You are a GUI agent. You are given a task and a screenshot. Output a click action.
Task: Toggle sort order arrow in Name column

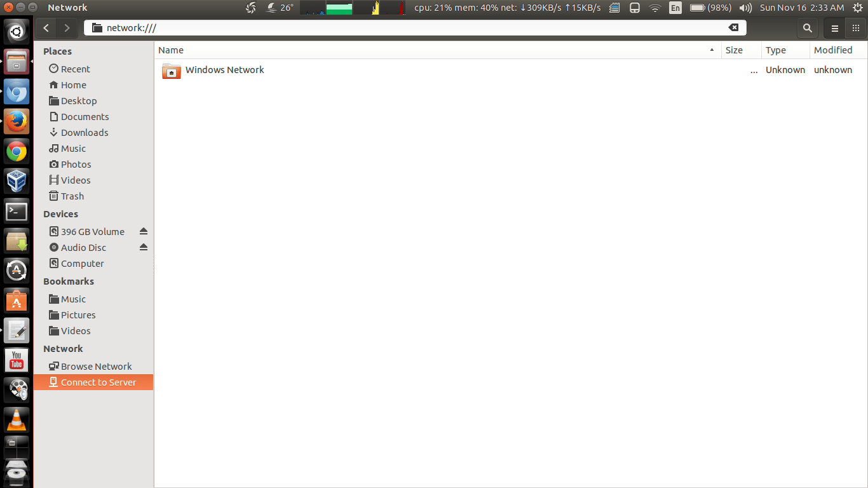pos(712,50)
